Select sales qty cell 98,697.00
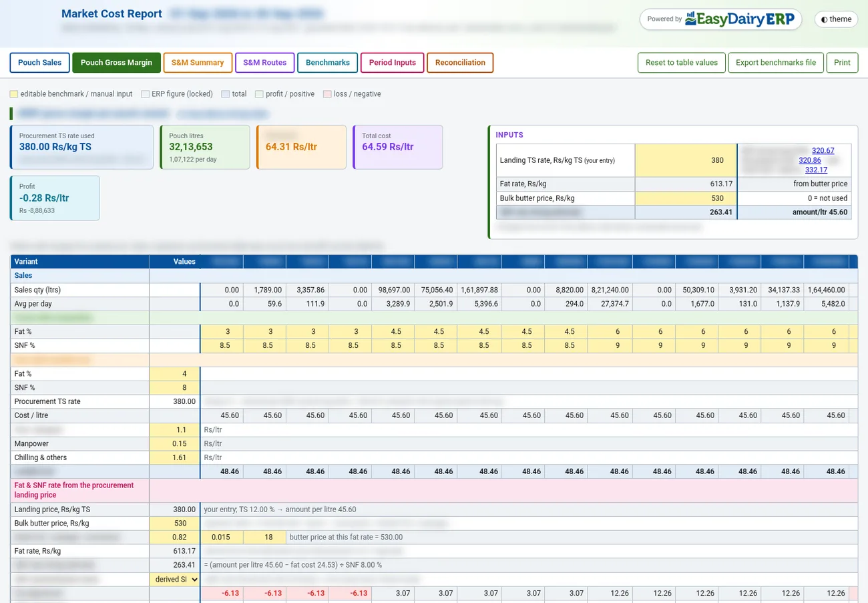The width and height of the screenshot is (868, 603). point(393,290)
